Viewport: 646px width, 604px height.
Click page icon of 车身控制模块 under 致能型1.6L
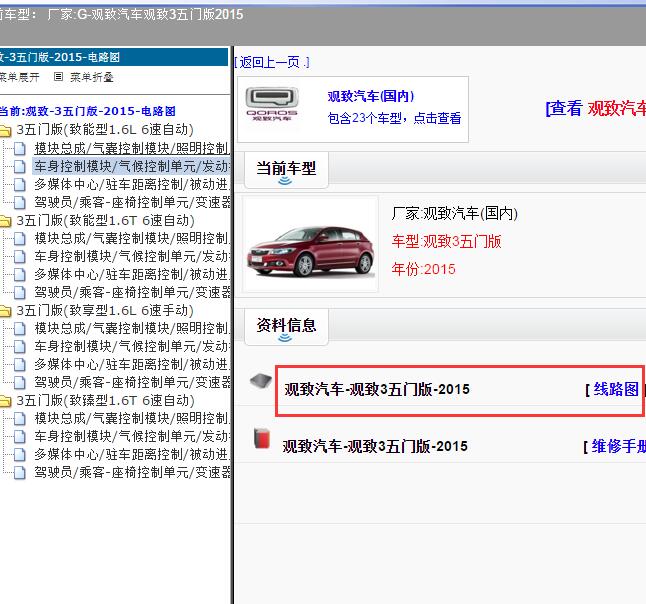(x=19, y=166)
